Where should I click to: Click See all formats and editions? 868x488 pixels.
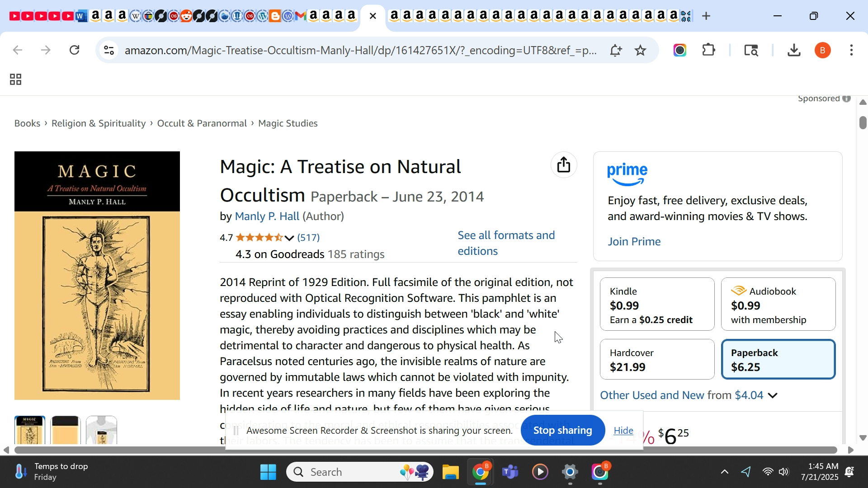coord(506,244)
